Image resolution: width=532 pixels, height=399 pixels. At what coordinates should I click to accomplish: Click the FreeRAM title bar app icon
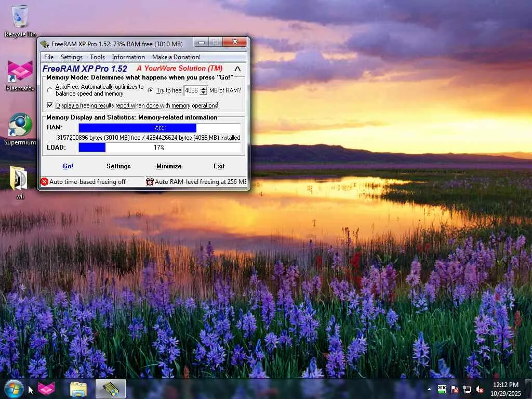tap(45, 44)
